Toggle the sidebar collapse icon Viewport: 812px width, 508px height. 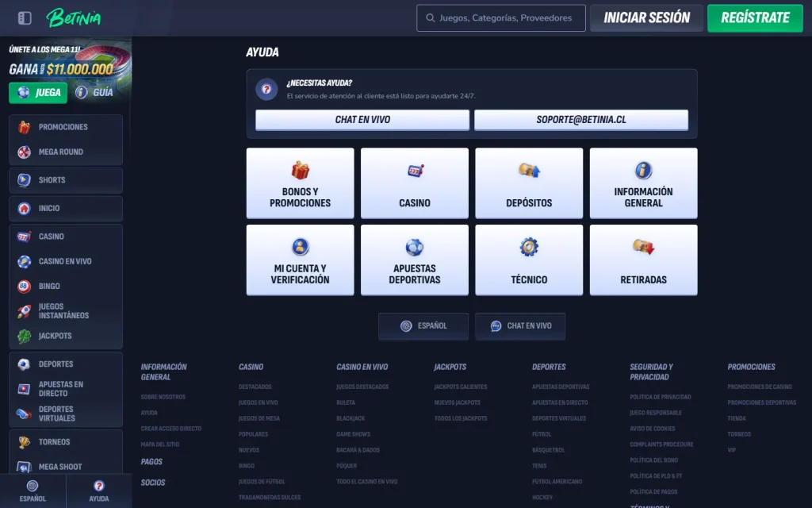click(x=25, y=18)
